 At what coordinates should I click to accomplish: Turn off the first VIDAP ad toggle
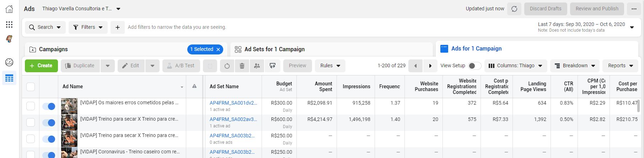point(49,106)
